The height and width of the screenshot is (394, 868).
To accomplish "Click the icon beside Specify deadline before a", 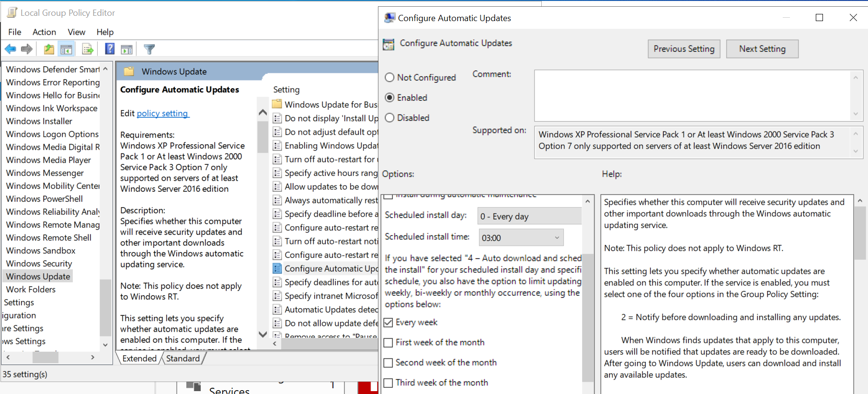I will tap(277, 214).
